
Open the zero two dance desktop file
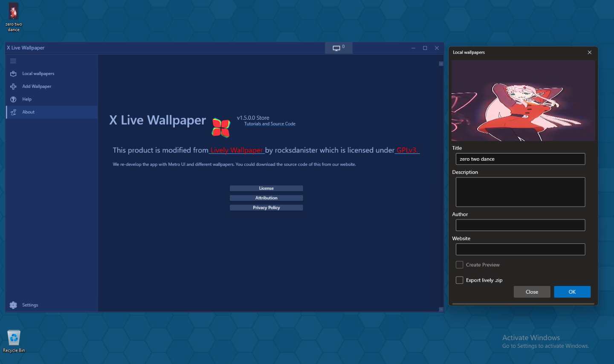pyautogui.click(x=14, y=17)
